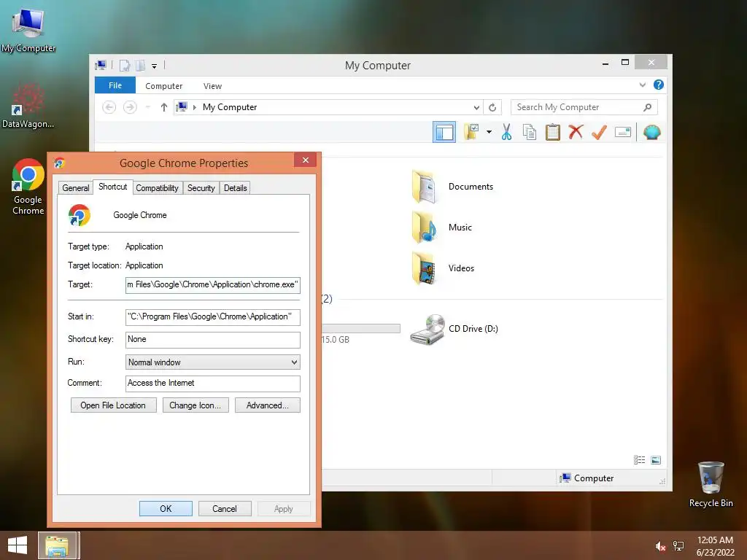Screen dimensions: 747x560
Task: Click Open File Location button
Action: point(113,405)
